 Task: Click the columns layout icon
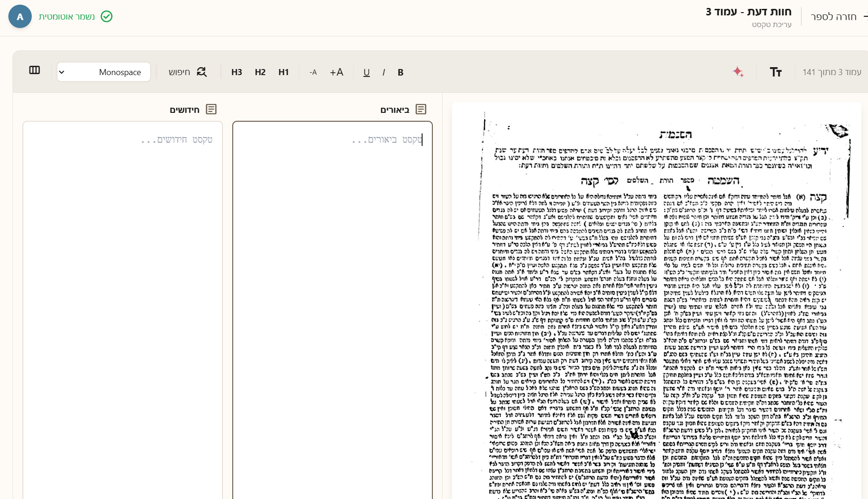(x=35, y=70)
